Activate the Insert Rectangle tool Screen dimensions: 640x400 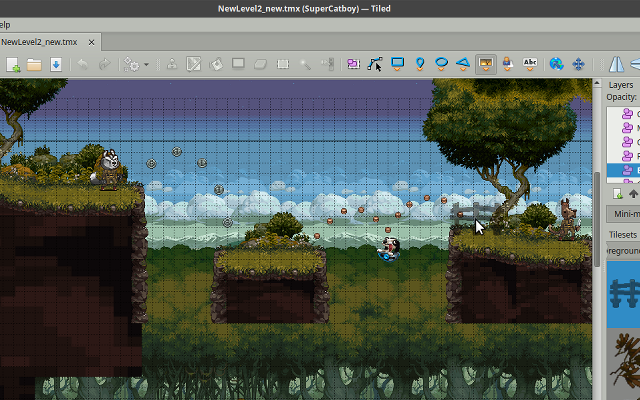[x=398, y=64]
